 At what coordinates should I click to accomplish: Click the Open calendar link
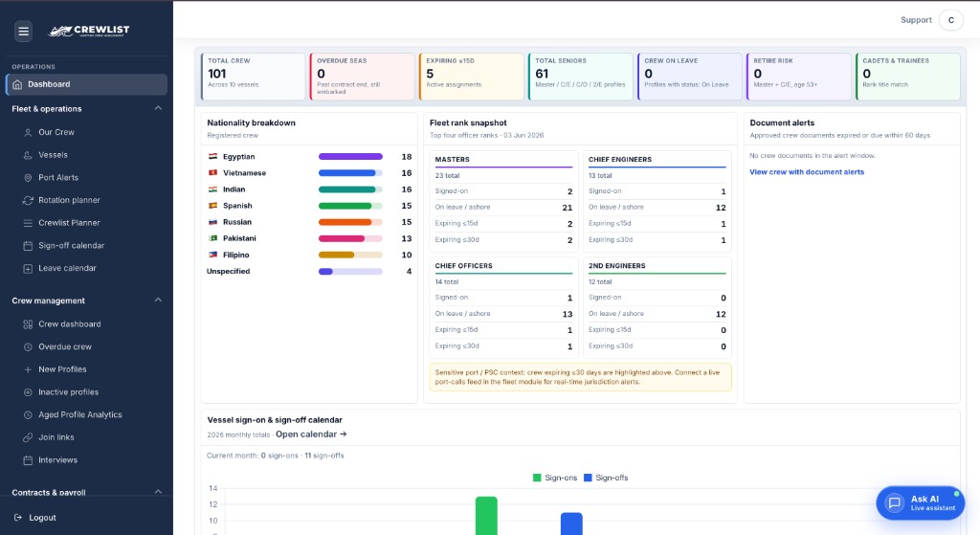[311, 435]
